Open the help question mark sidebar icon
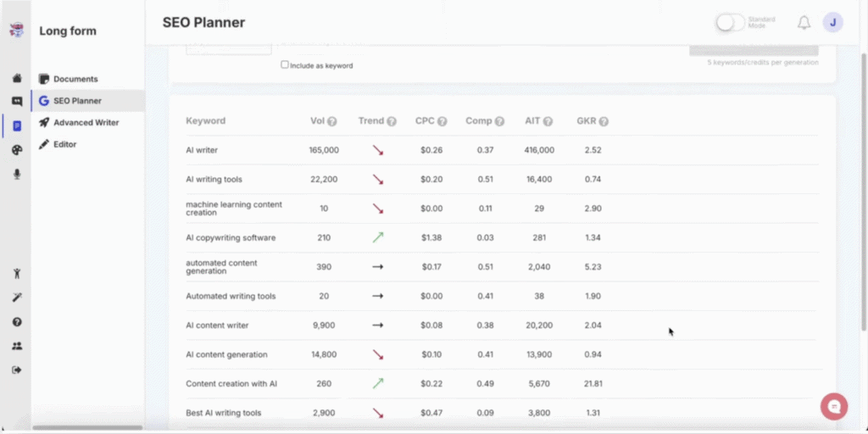Image resolution: width=868 pixels, height=434 pixels. point(16,322)
